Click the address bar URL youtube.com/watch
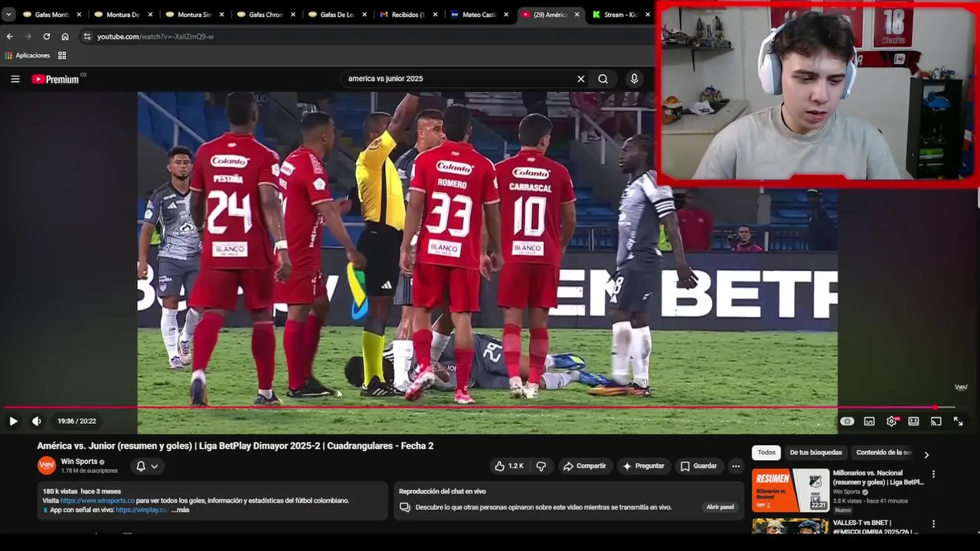Viewport: 980px width, 551px height. (x=155, y=37)
